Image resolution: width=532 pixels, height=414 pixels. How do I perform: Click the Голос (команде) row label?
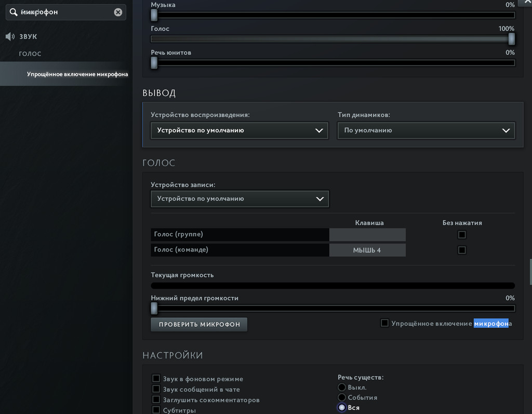pos(181,250)
